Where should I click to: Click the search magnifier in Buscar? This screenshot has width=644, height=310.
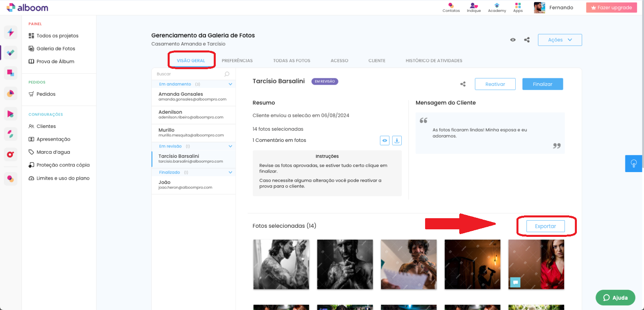point(227,74)
